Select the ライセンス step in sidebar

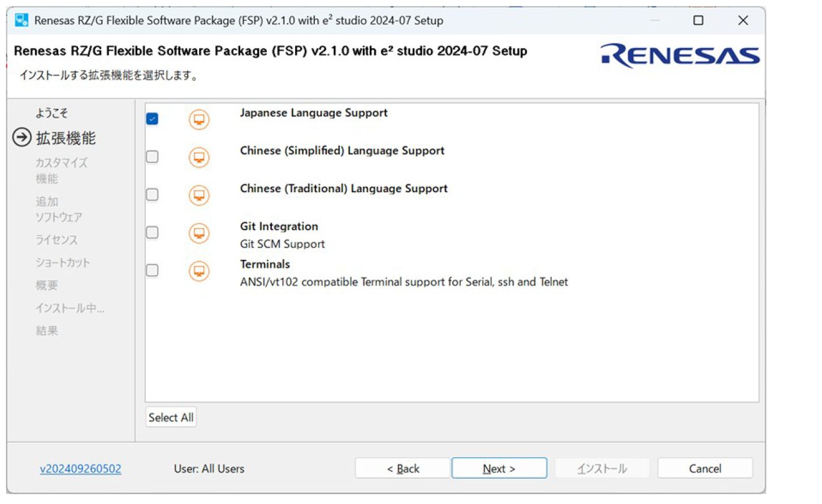(x=57, y=240)
